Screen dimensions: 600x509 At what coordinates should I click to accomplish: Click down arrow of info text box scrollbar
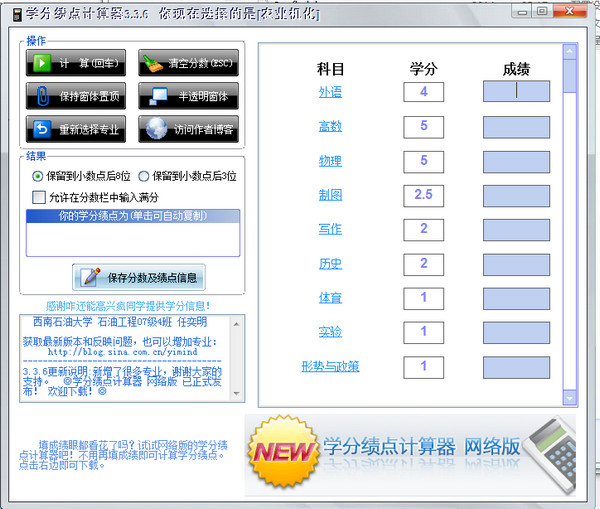pyautogui.click(x=236, y=393)
